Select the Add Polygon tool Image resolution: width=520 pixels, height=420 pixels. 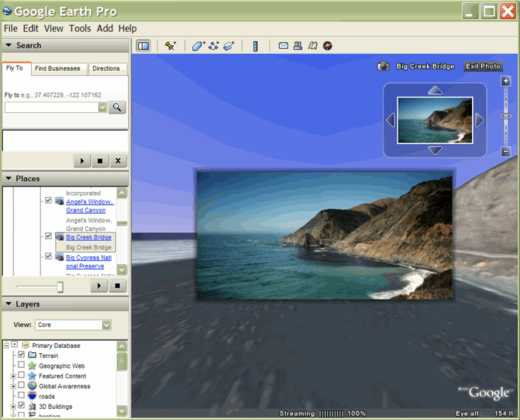coord(198,46)
